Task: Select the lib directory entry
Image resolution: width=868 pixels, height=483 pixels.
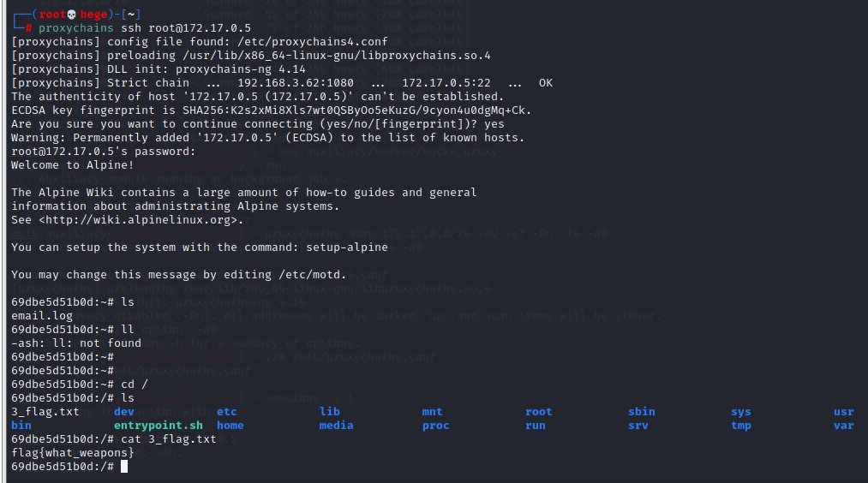Action: (x=330, y=412)
